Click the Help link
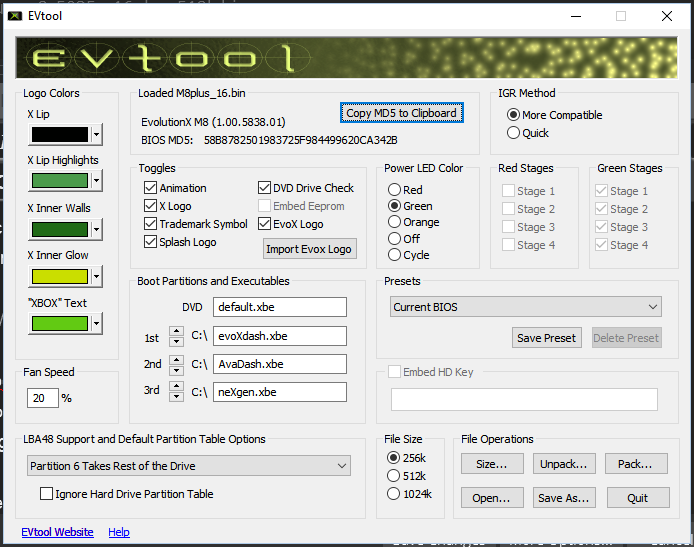This screenshot has width=694, height=547. pos(119,533)
